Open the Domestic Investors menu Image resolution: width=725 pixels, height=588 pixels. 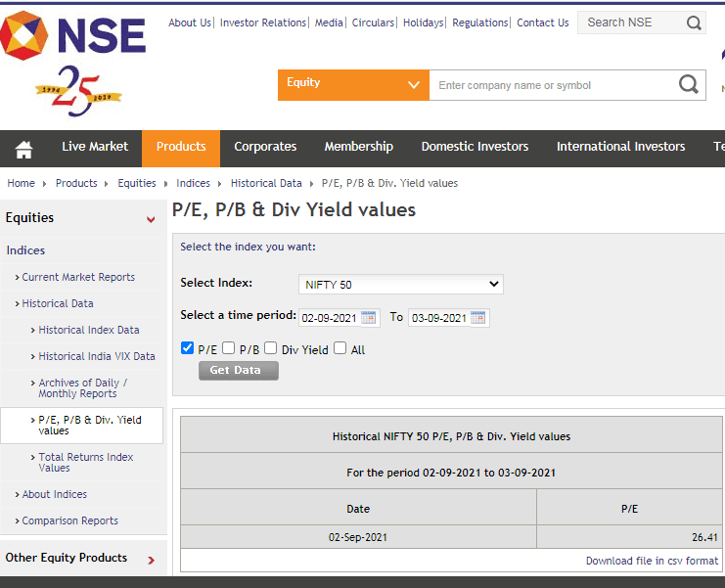click(x=475, y=147)
